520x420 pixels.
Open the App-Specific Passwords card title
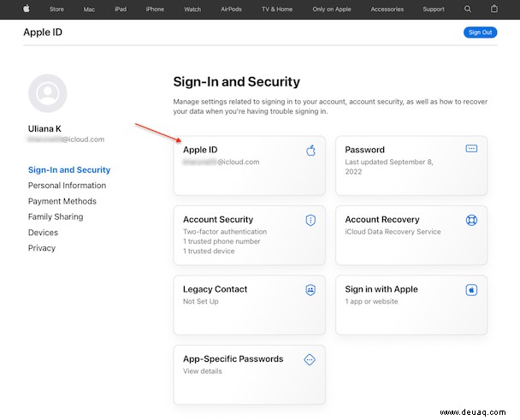tap(233, 358)
